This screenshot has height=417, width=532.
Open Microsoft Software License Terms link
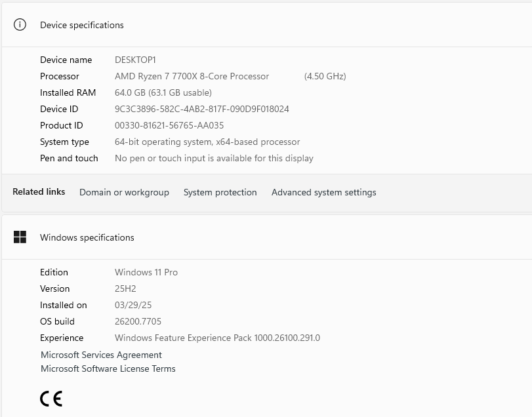click(x=108, y=368)
